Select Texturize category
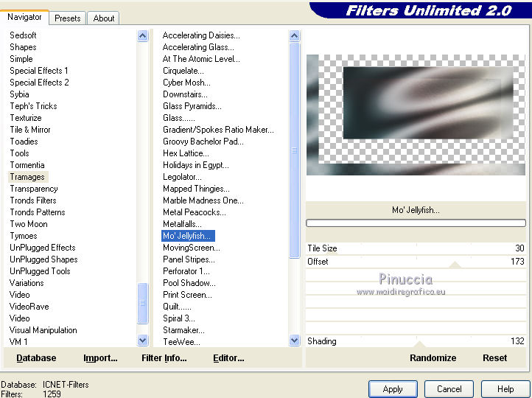 pyautogui.click(x=26, y=118)
